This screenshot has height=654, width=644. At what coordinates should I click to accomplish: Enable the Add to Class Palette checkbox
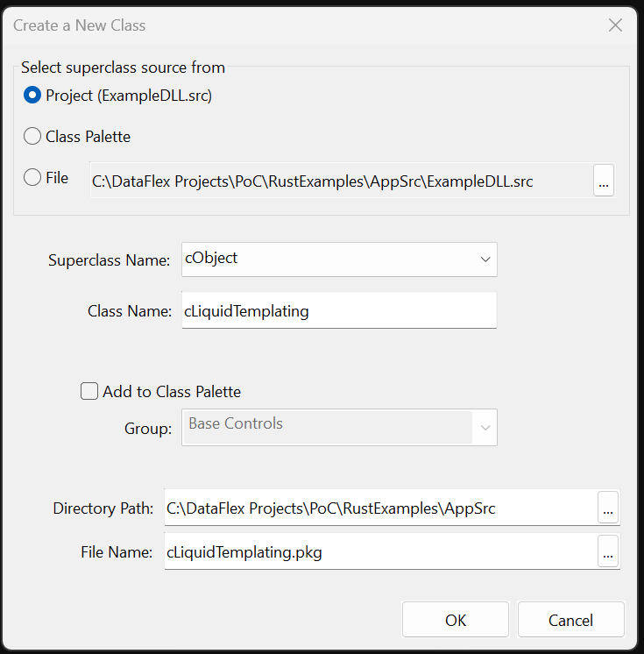(89, 391)
